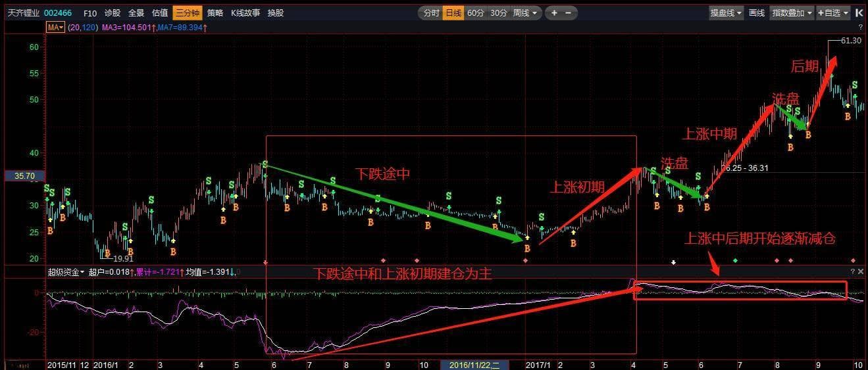
Task: Open the 诊股 stock diagnosis tab
Action: [x=112, y=12]
